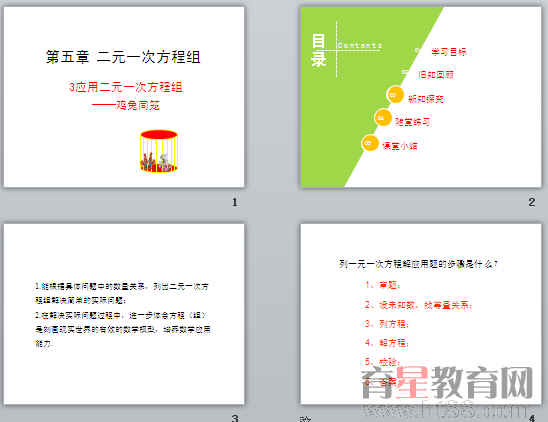Click the slide number 1 label
Screen dimensions: 548x422
tap(235, 202)
